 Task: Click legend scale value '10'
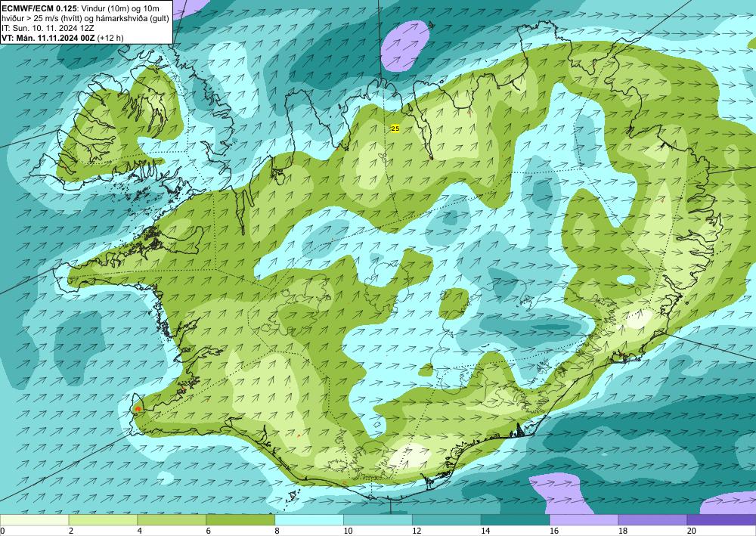pos(348,531)
